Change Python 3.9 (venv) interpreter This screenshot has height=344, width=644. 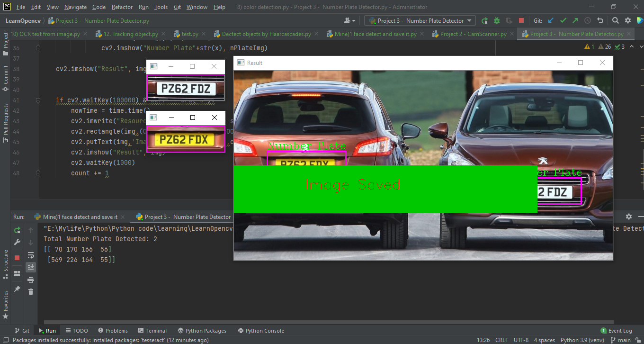pos(582,340)
